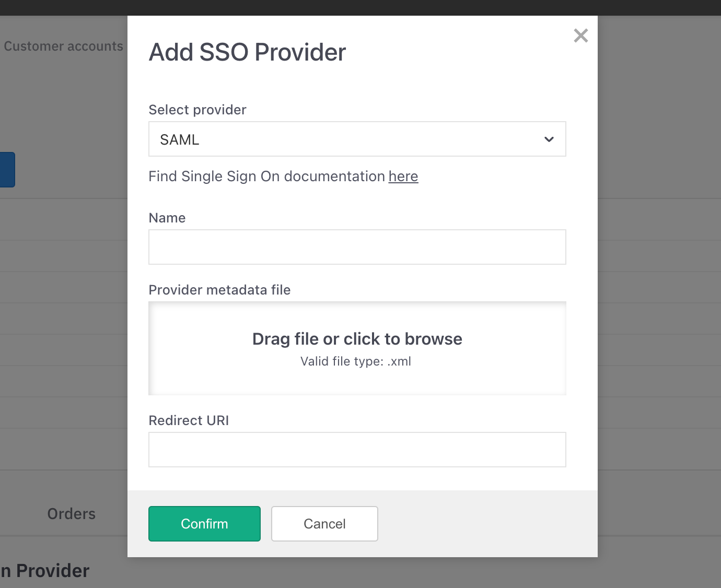Image resolution: width=721 pixels, height=588 pixels.
Task: Click the 'Valid file type: .xml' hint
Action: coord(355,361)
